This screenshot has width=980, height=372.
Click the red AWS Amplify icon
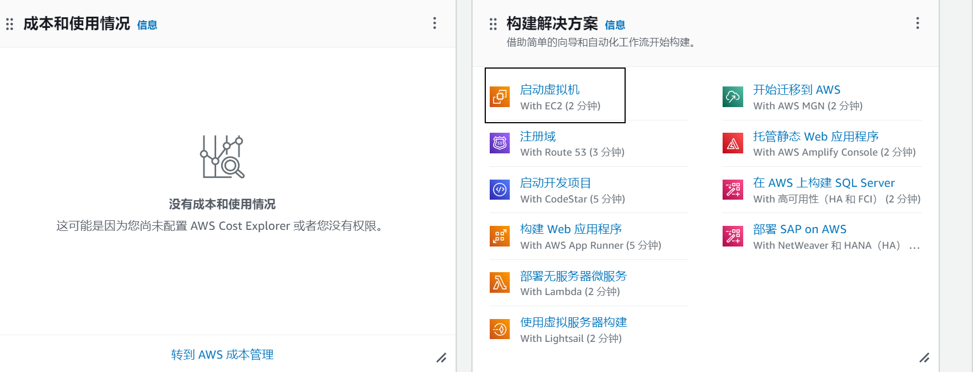pos(733,143)
